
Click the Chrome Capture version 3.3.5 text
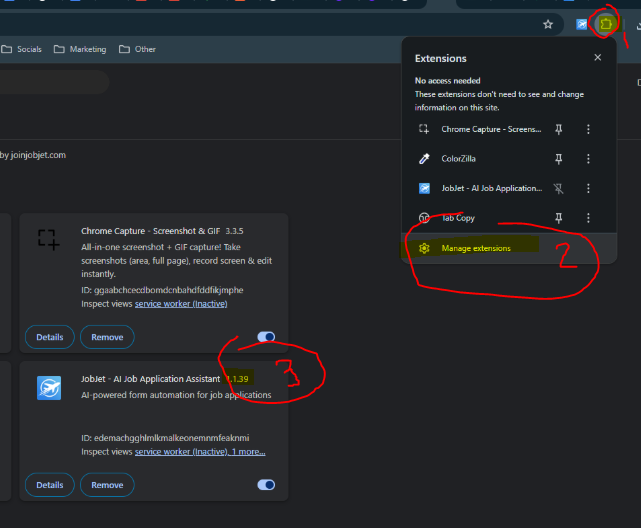pos(234,231)
